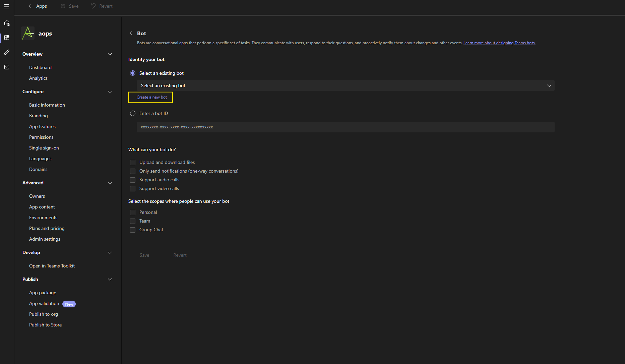Check 'Upload and download files'
The width and height of the screenshot is (625, 364).
[133, 163]
